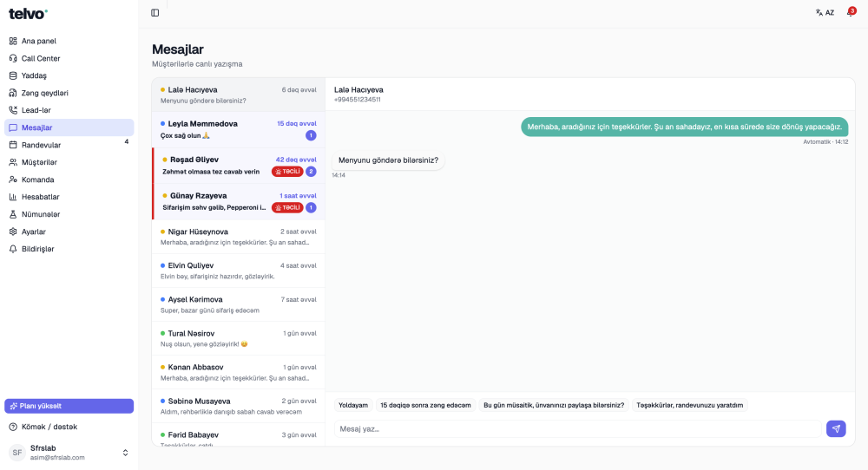
Task: Choose reply 15 dəqiqə sonra zəng edəcəm
Action: (x=425, y=405)
